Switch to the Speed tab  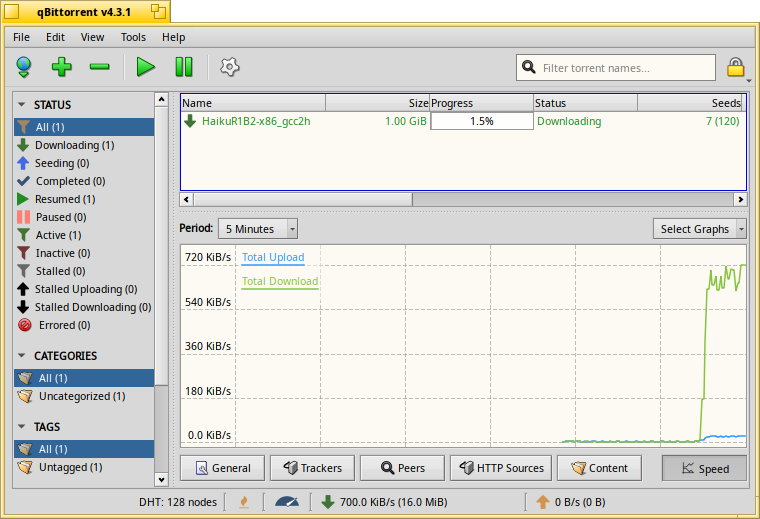[704, 468]
